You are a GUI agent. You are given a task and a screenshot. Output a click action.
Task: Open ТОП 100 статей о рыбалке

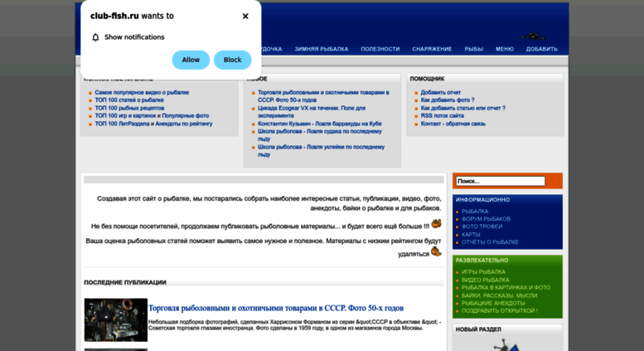129,100
